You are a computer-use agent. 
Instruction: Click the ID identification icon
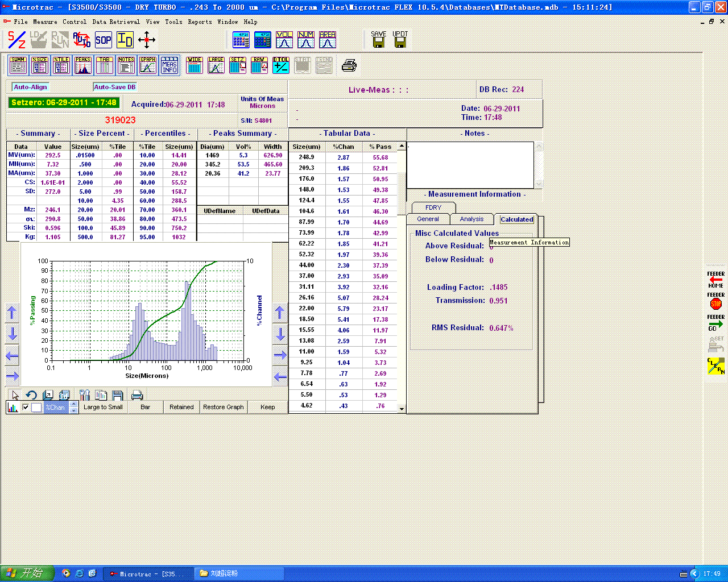click(x=125, y=40)
